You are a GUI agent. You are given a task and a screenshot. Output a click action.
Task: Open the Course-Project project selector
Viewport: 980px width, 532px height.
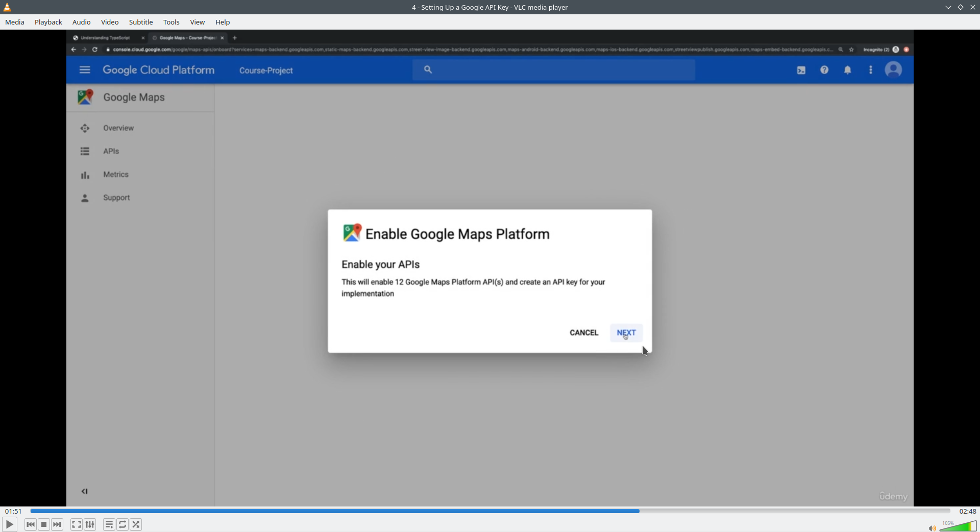pyautogui.click(x=266, y=70)
